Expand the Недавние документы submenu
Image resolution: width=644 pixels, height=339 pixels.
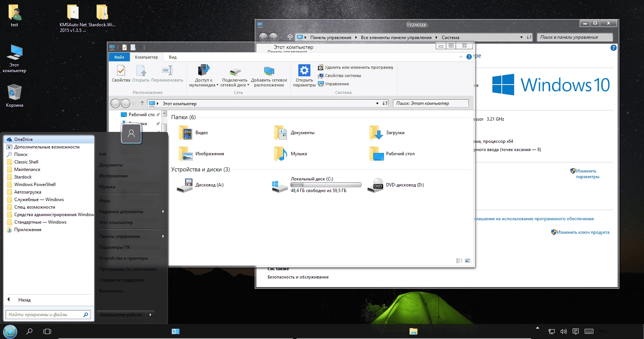(x=163, y=212)
